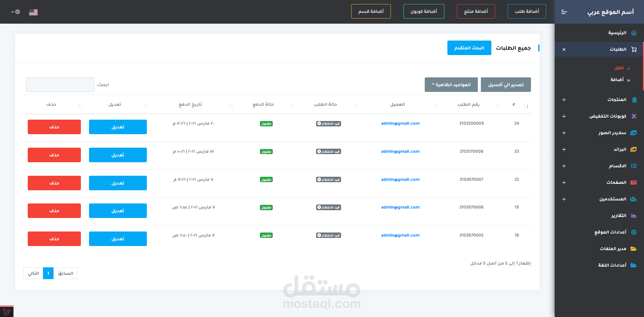Screen dimensions: 644x317
Task: Open التقارير in the sidebar
Action: 619,216
